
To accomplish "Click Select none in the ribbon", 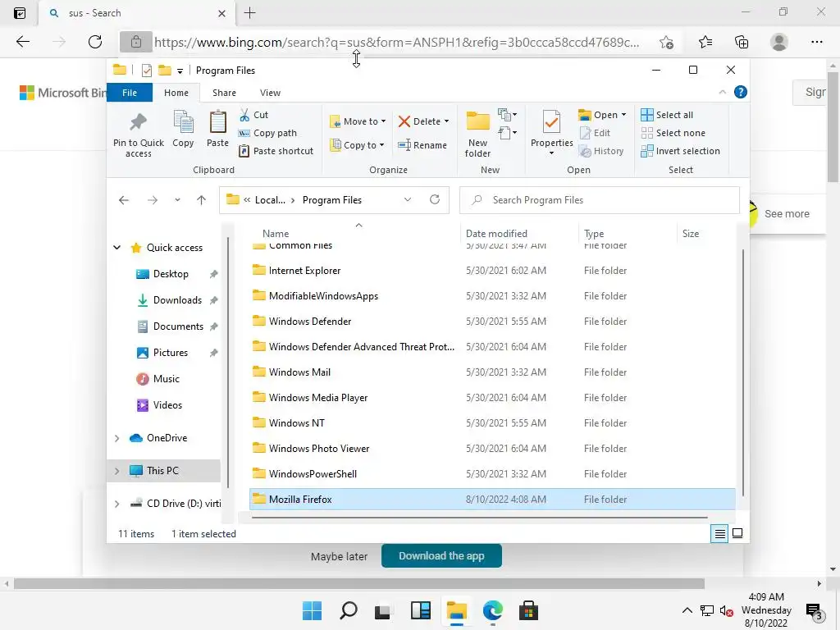I will pyautogui.click(x=673, y=133).
